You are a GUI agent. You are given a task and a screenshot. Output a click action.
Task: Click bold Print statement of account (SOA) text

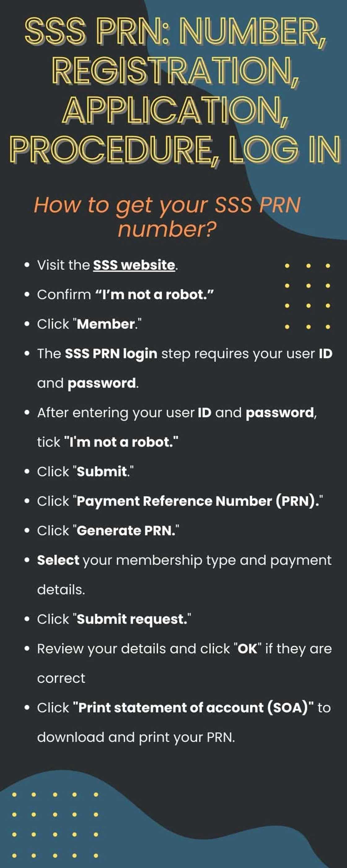point(193,708)
